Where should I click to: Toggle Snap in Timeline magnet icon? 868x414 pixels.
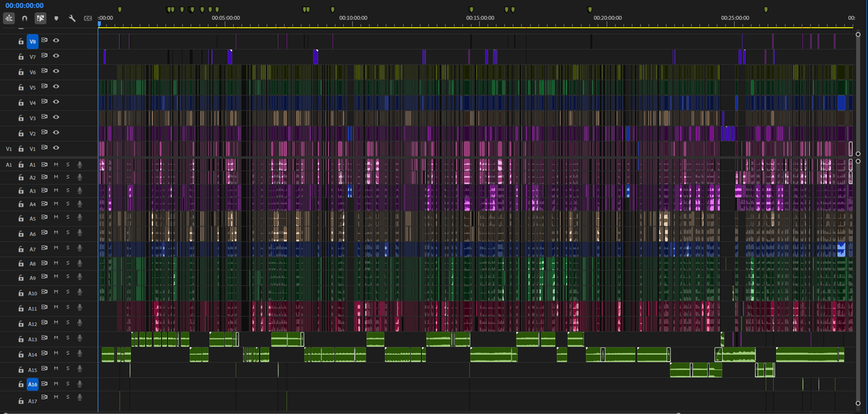click(25, 17)
